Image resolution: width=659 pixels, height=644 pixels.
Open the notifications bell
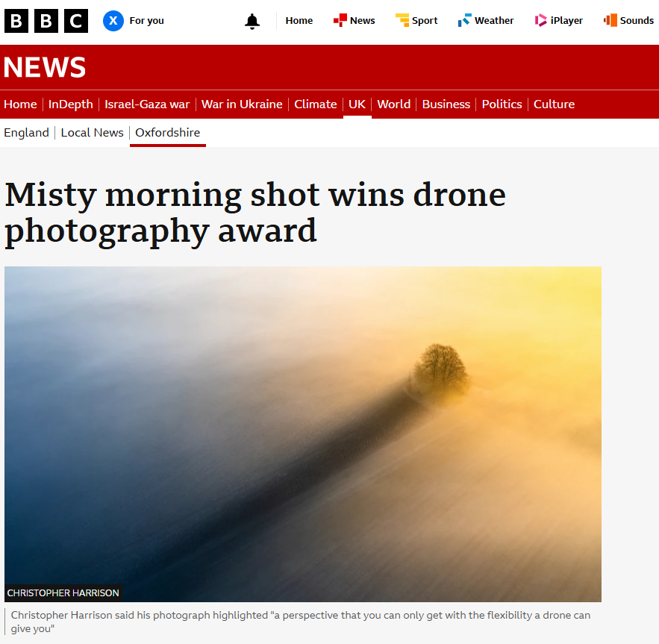click(x=252, y=21)
